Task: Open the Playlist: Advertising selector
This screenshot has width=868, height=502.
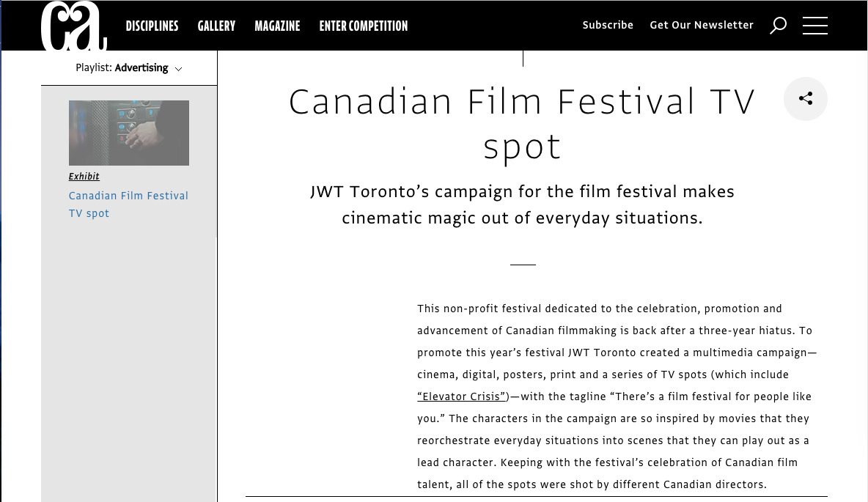Action: click(129, 67)
